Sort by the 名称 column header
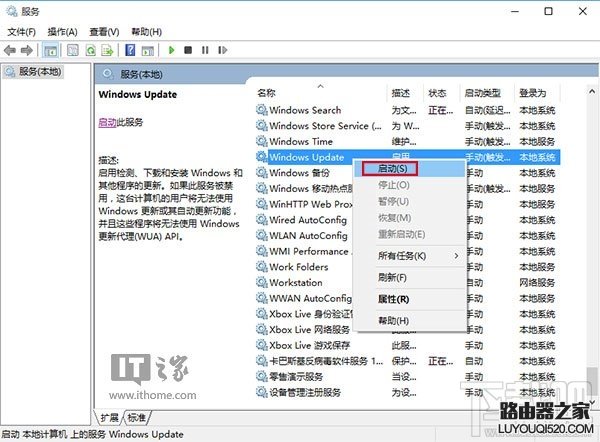 tap(321, 93)
